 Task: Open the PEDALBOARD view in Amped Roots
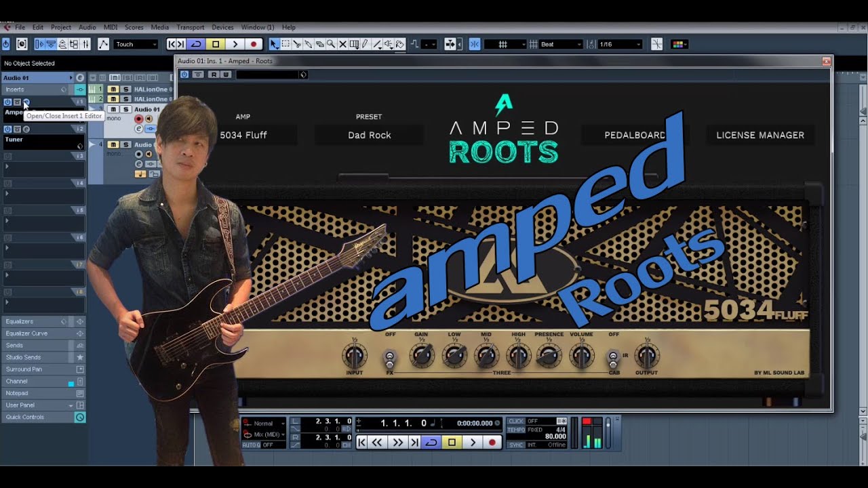pos(635,135)
